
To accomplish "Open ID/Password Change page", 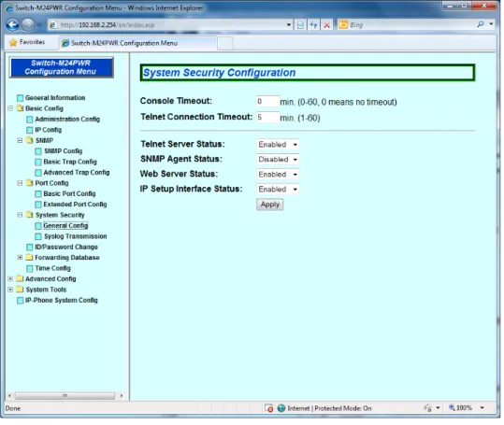I will (x=66, y=247).
